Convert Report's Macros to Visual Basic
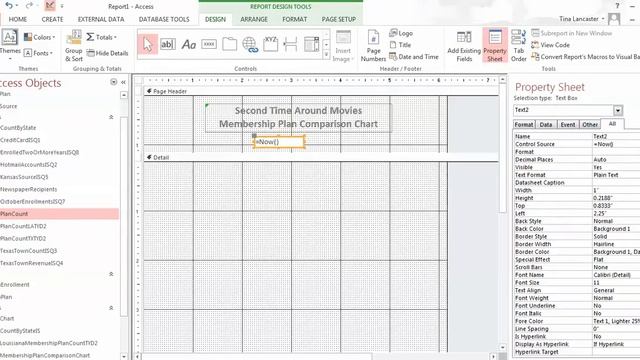 click(x=585, y=57)
